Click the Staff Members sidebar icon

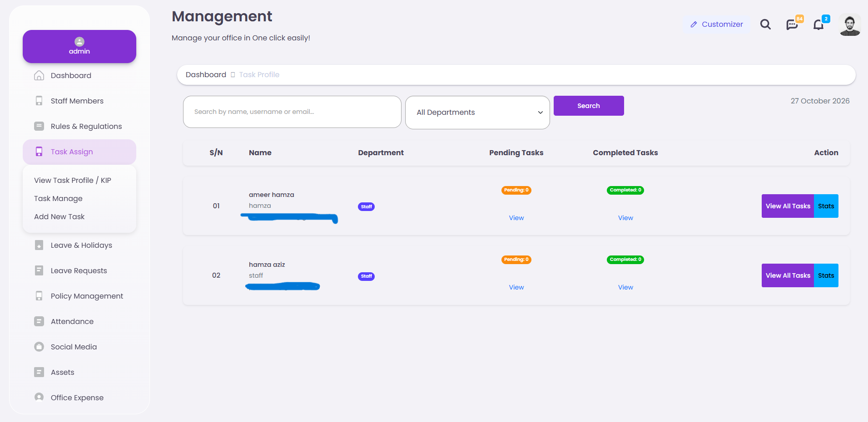39,101
